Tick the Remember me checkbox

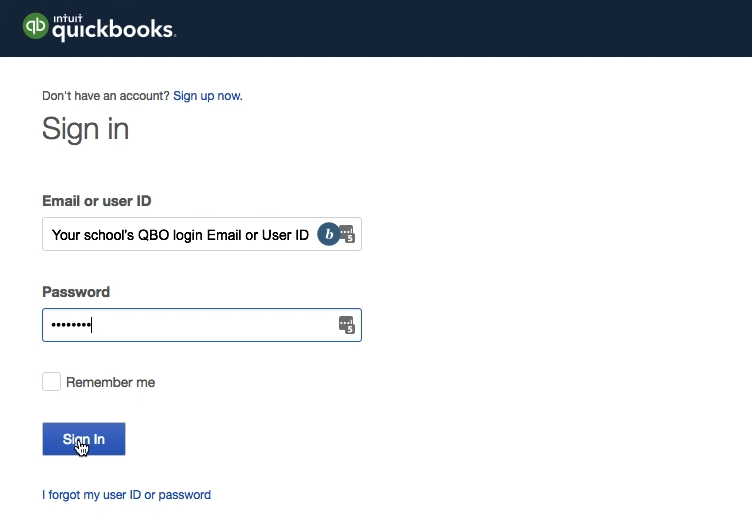coord(51,382)
